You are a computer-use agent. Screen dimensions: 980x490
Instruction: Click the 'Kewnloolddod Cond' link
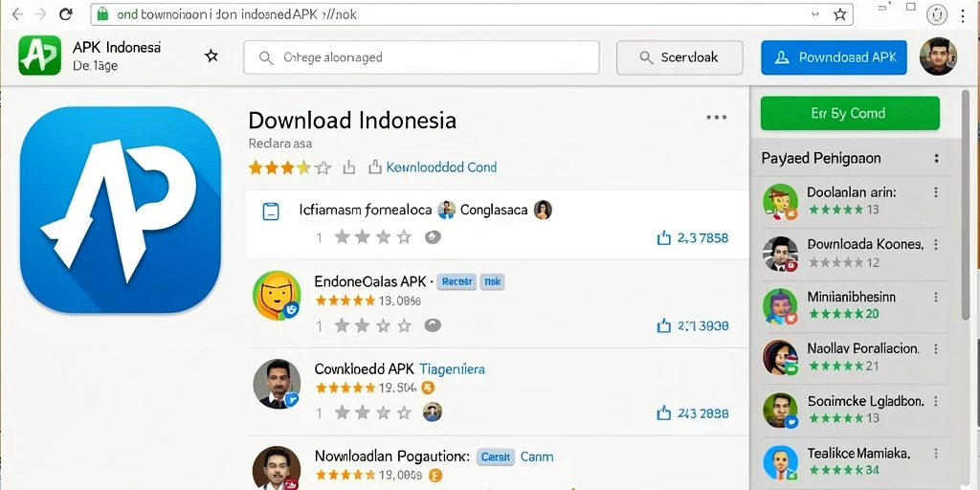(441, 167)
